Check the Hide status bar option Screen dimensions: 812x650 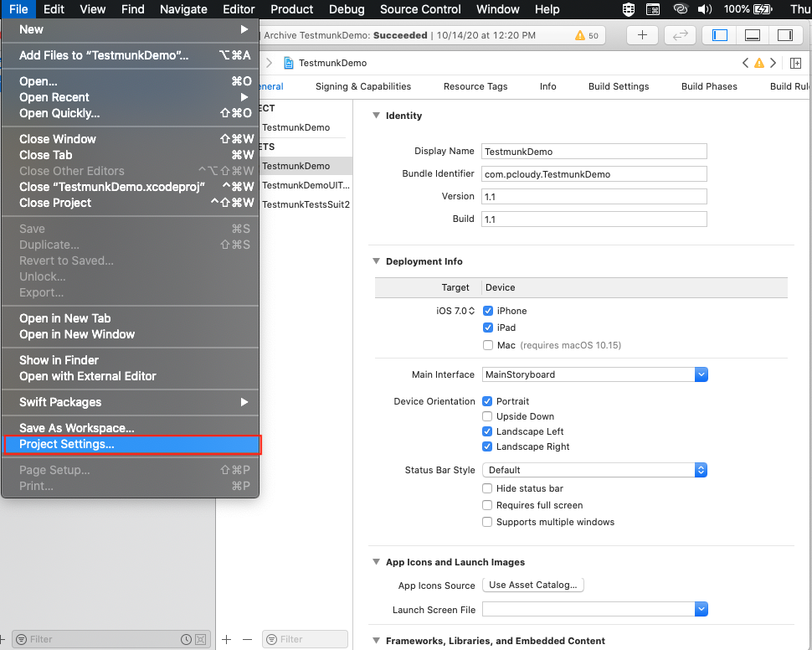(487, 488)
